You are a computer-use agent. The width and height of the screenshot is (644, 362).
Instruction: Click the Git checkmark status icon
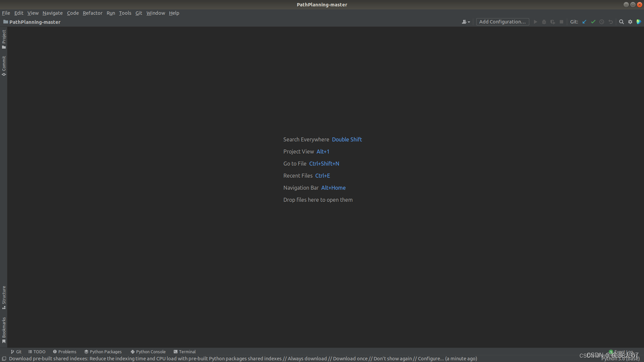[593, 22]
